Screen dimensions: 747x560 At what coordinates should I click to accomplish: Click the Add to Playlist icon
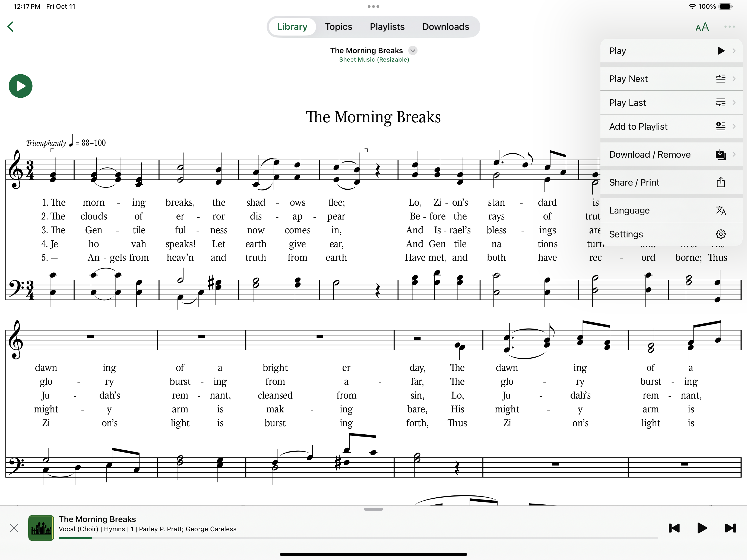(721, 127)
